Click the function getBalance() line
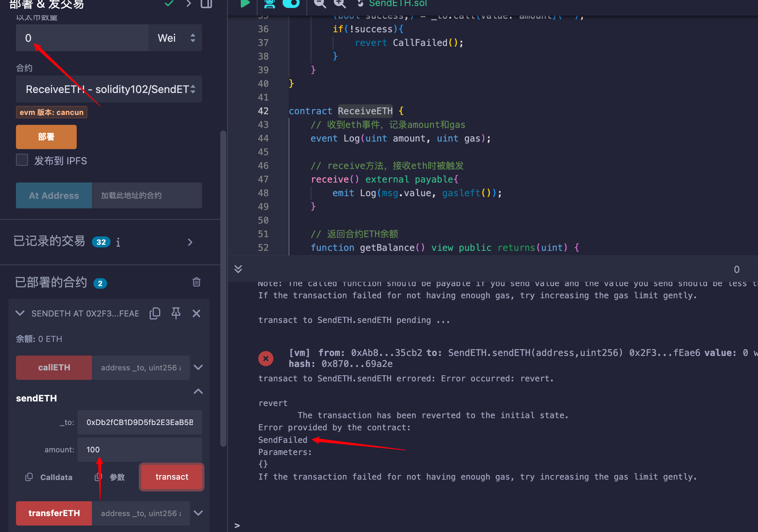The height and width of the screenshot is (532, 758). (x=445, y=247)
